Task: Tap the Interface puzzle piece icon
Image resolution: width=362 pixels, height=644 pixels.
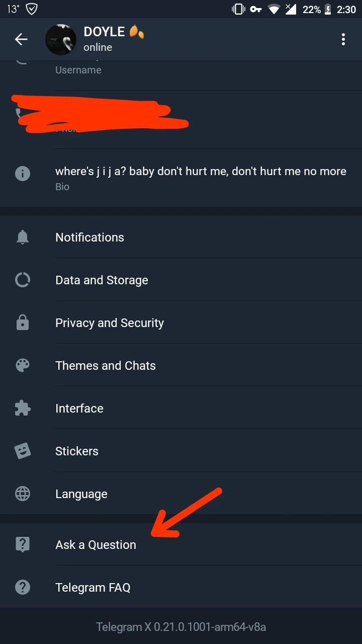Action: point(23,409)
